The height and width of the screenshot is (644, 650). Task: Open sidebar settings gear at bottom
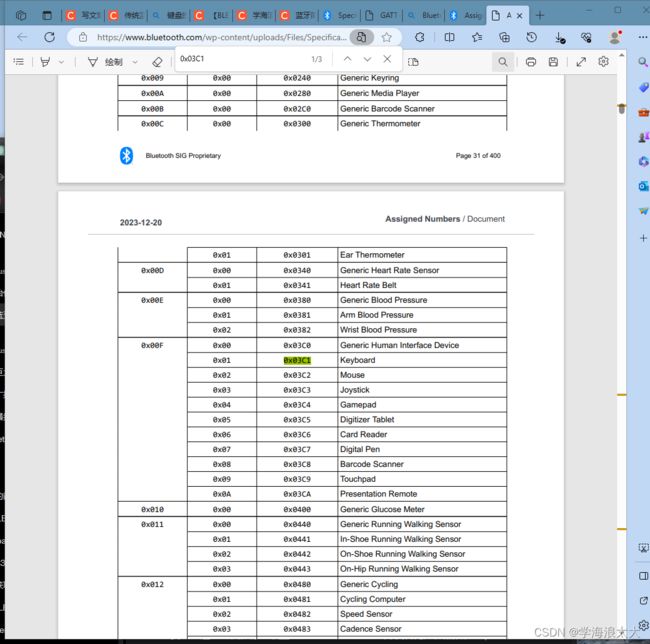coord(643,625)
